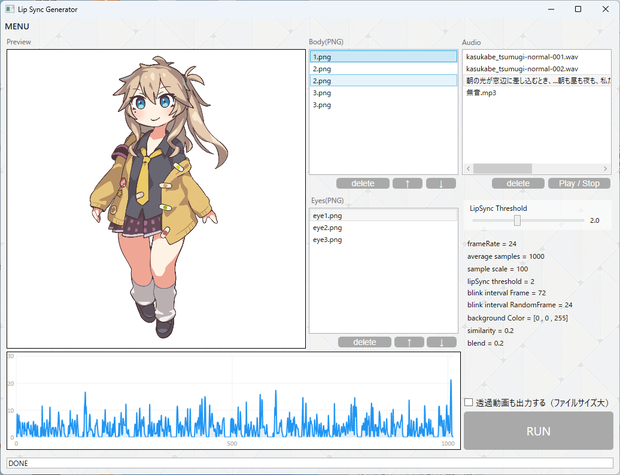620x475 pixels.
Task: Click the Audio list horizontal scrollbar thumb
Action: click(x=503, y=168)
